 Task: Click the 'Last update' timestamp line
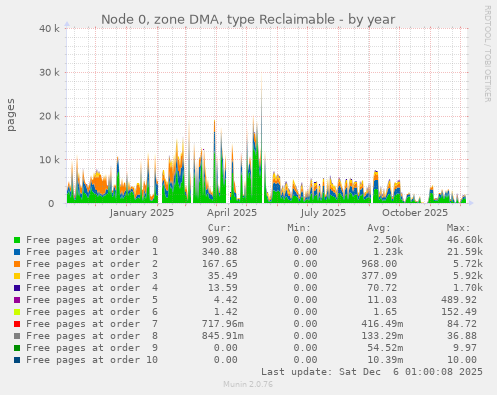click(x=372, y=372)
